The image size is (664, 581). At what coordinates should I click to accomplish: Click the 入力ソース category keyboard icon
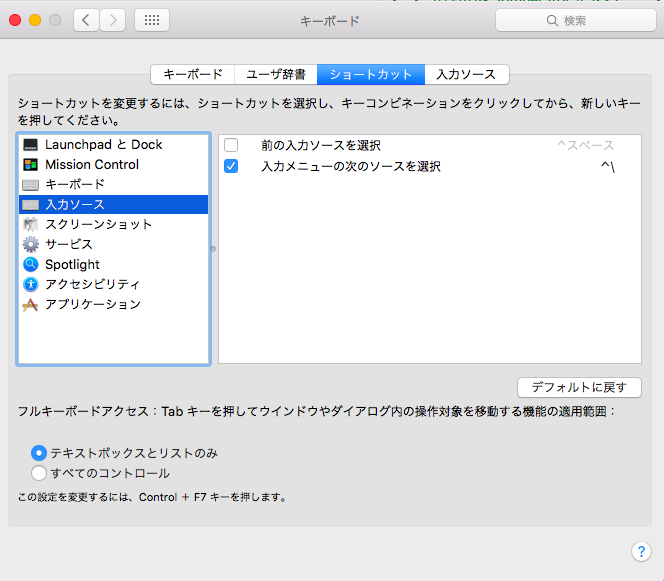(30, 205)
